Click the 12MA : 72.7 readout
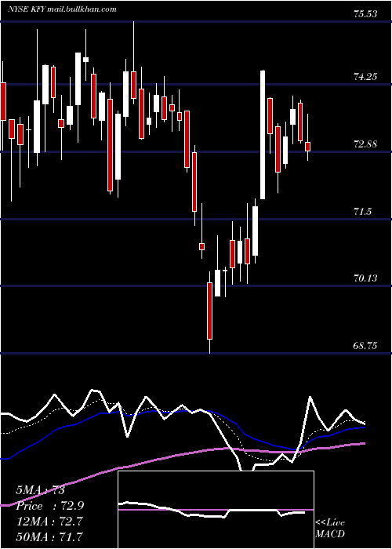 tap(49, 522)
